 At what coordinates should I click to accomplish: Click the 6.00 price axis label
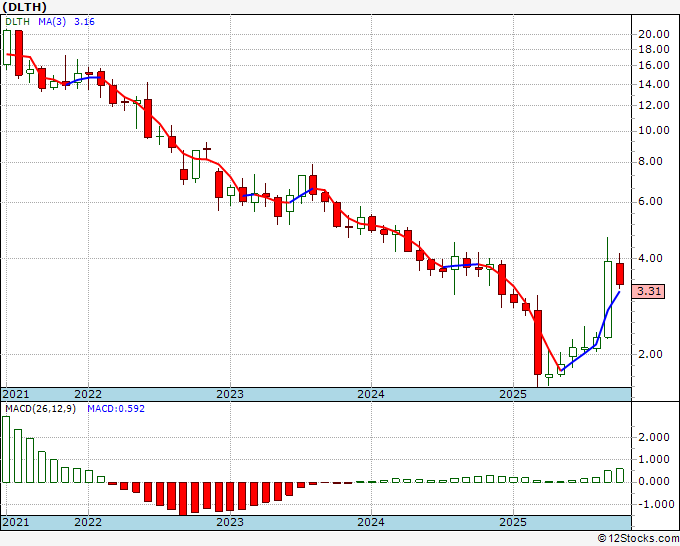tap(650, 202)
